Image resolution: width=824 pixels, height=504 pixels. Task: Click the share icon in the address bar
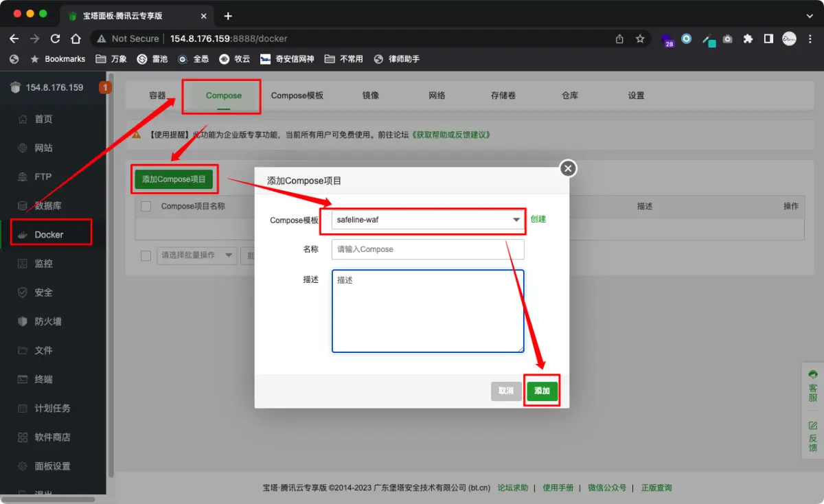pos(619,38)
